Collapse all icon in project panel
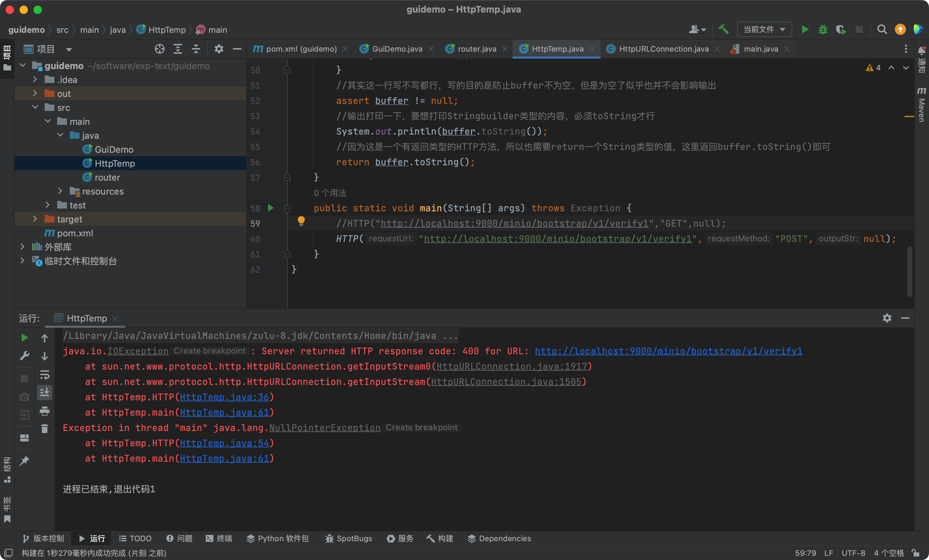 click(x=196, y=49)
